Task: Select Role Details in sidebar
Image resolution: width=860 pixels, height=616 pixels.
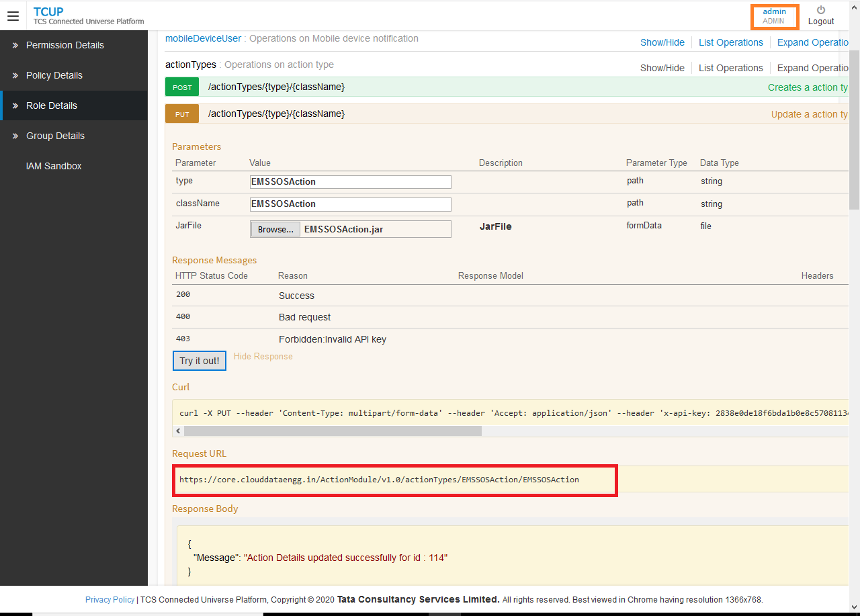Action: pos(52,105)
